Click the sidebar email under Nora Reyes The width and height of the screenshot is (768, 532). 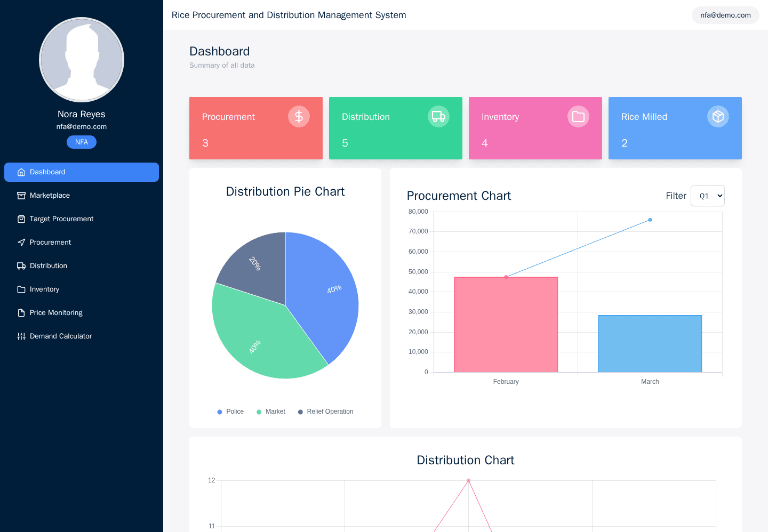82,127
